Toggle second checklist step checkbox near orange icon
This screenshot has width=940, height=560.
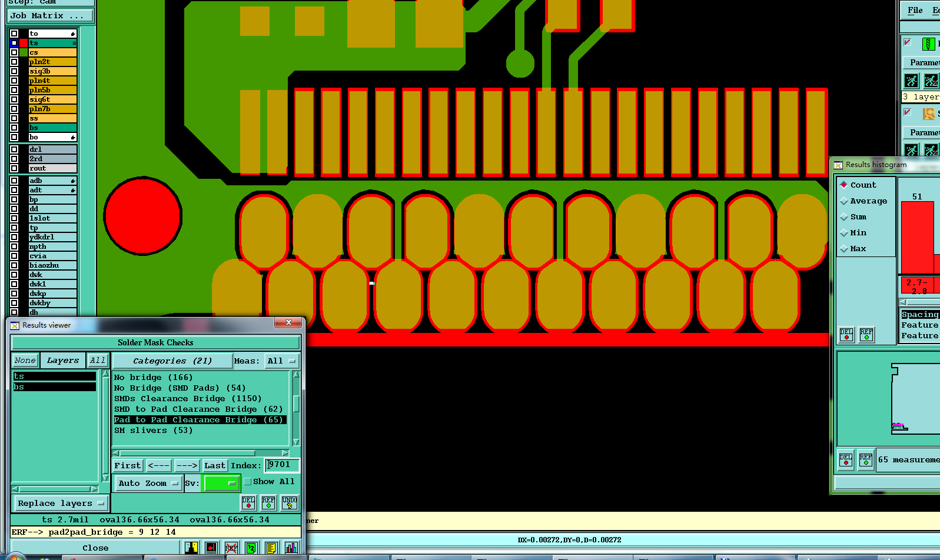(x=908, y=112)
